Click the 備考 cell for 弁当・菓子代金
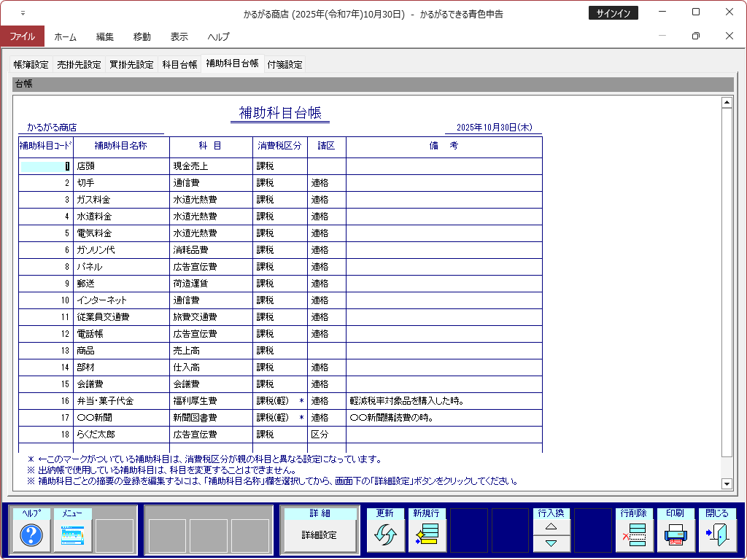747x560 pixels. (444, 401)
